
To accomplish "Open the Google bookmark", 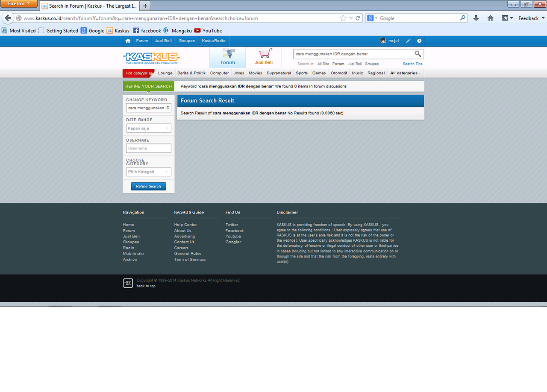I will 93,31.
